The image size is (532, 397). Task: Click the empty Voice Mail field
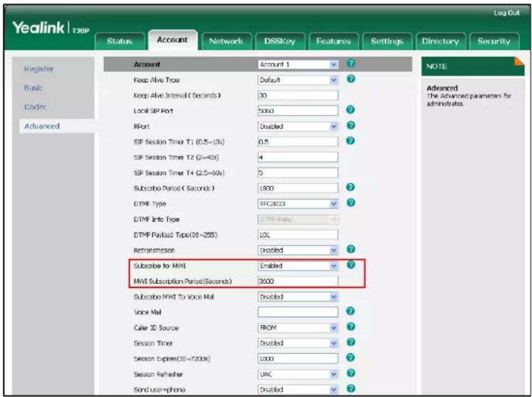click(x=298, y=312)
